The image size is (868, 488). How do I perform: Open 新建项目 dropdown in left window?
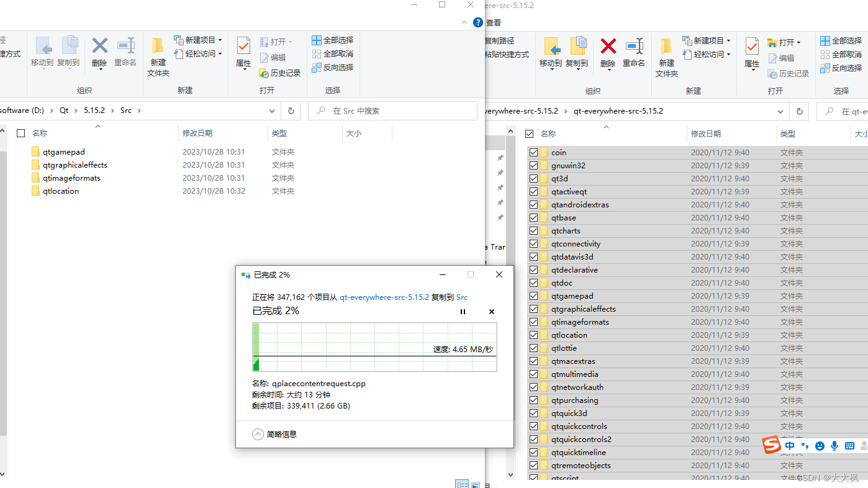pyautogui.click(x=198, y=40)
